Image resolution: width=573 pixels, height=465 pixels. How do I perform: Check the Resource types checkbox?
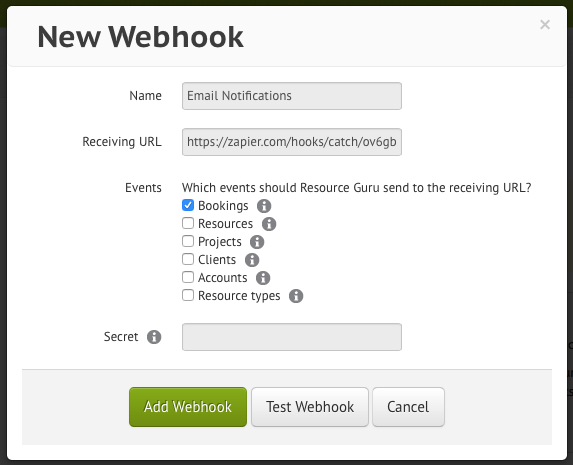coord(188,295)
